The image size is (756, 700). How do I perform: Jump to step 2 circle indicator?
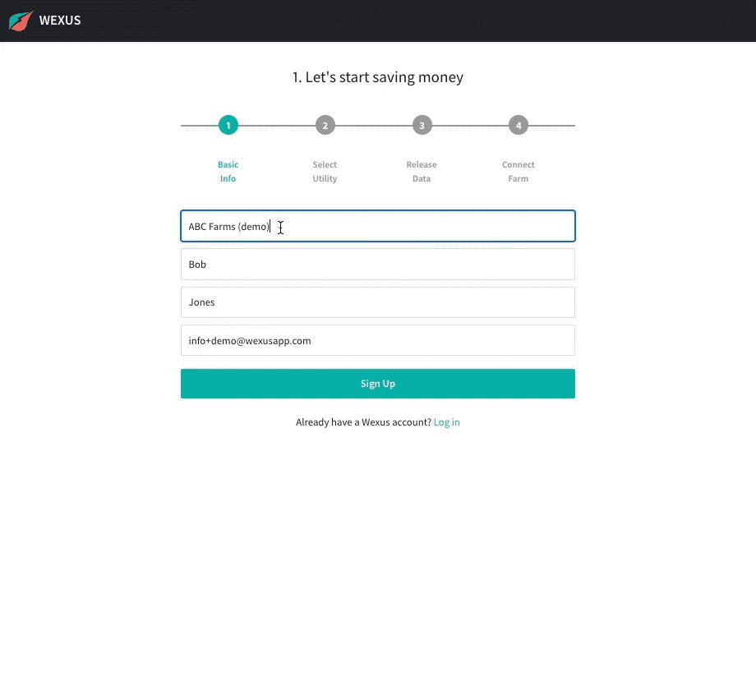pos(325,126)
